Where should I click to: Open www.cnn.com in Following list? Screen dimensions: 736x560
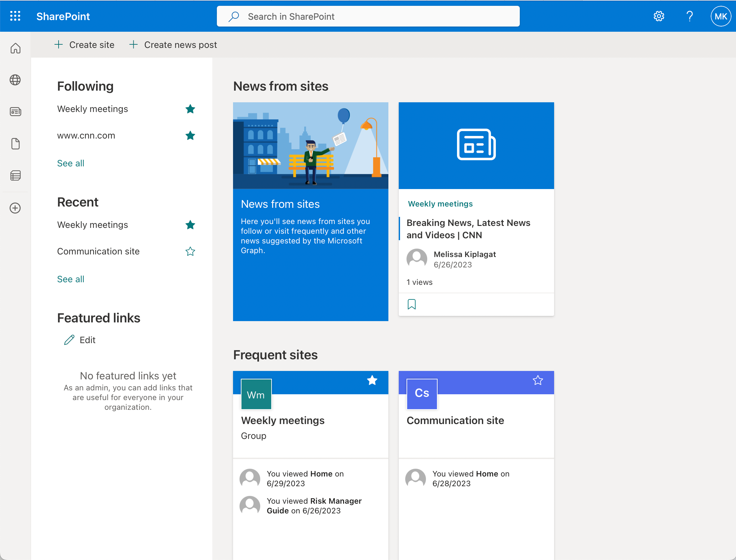point(86,135)
